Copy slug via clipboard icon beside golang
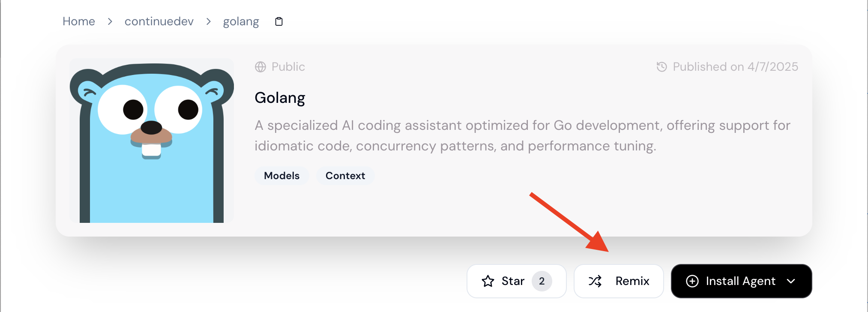 pos(279,21)
